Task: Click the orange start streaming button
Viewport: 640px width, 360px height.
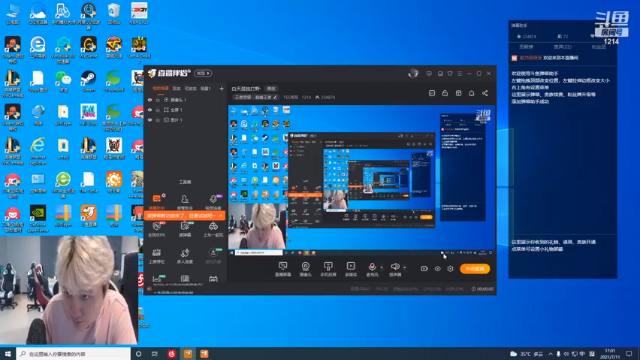Action: 475,269
